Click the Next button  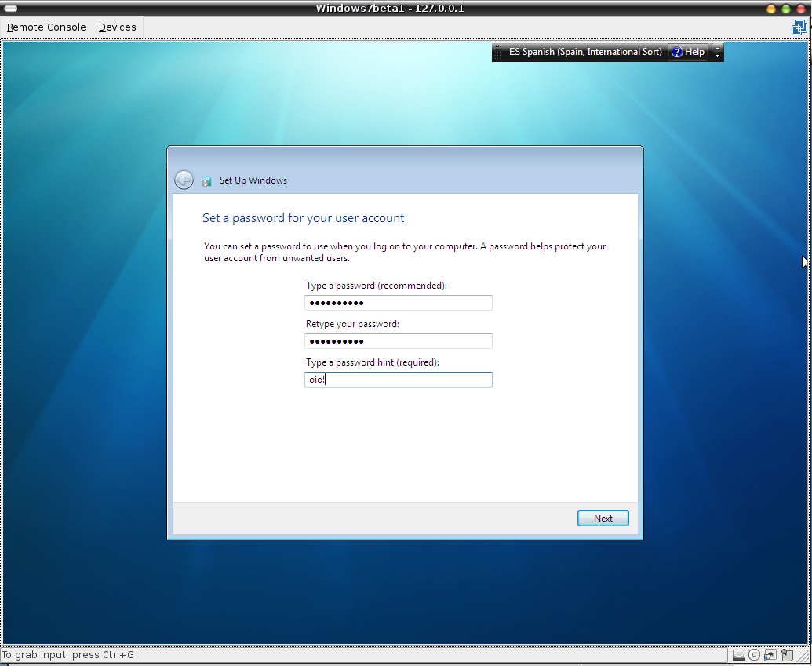[603, 519]
